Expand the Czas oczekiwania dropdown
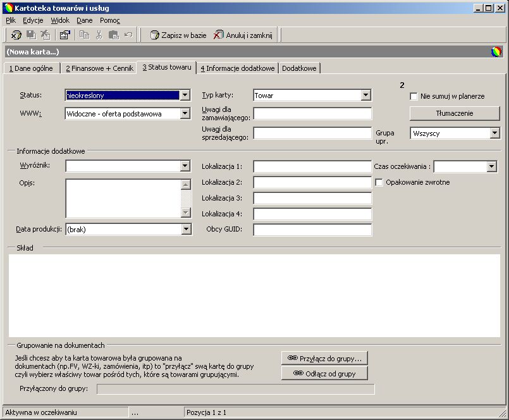This screenshot has height=420, width=509. (x=491, y=166)
